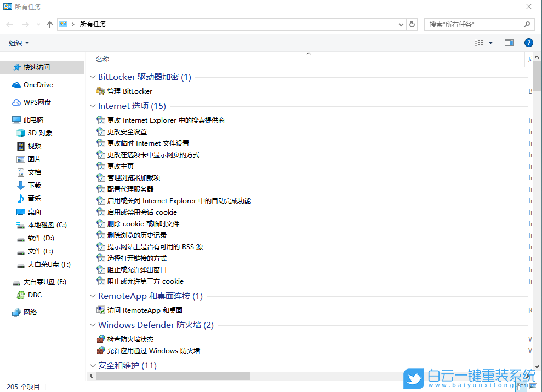Image resolution: width=542 pixels, height=392 pixels.
Task: Toggle the preview pane icon
Action: [509, 42]
